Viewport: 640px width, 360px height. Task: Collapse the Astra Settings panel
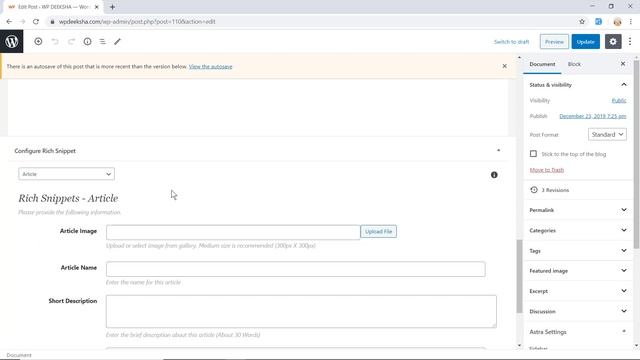point(624,331)
